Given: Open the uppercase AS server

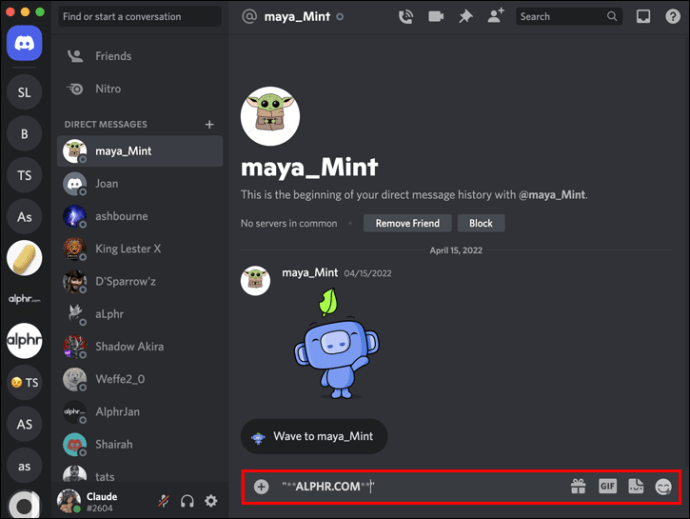Looking at the screenshot, I should (24, 424).
